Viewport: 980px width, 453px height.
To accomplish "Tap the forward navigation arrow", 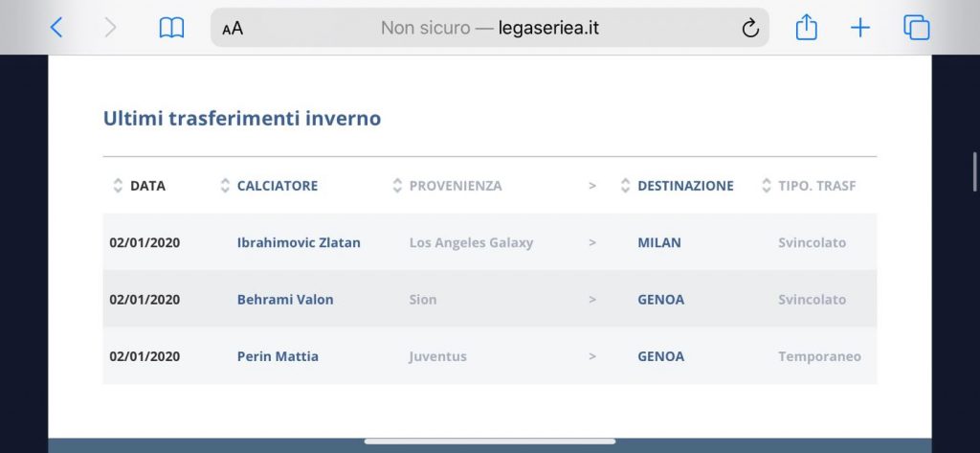I will [110, 28].
